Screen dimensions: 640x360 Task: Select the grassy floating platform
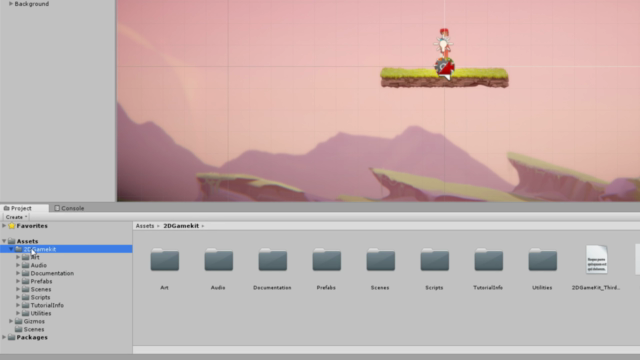click(x=444, y=78)
